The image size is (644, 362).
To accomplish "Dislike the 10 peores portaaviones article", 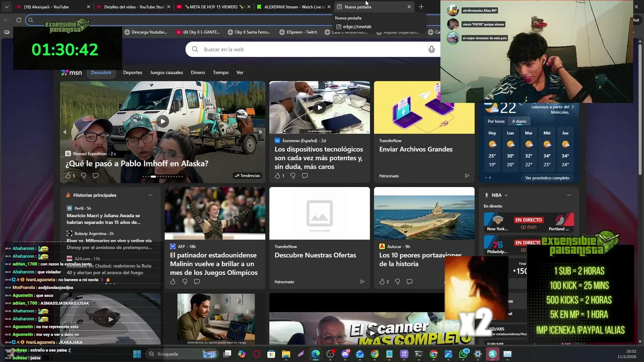I will coord(397,282).
